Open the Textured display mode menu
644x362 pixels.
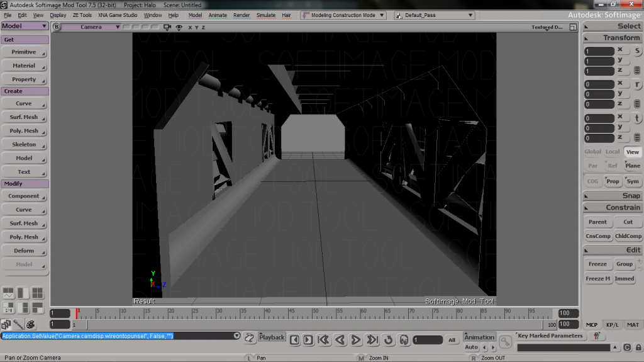547,27
